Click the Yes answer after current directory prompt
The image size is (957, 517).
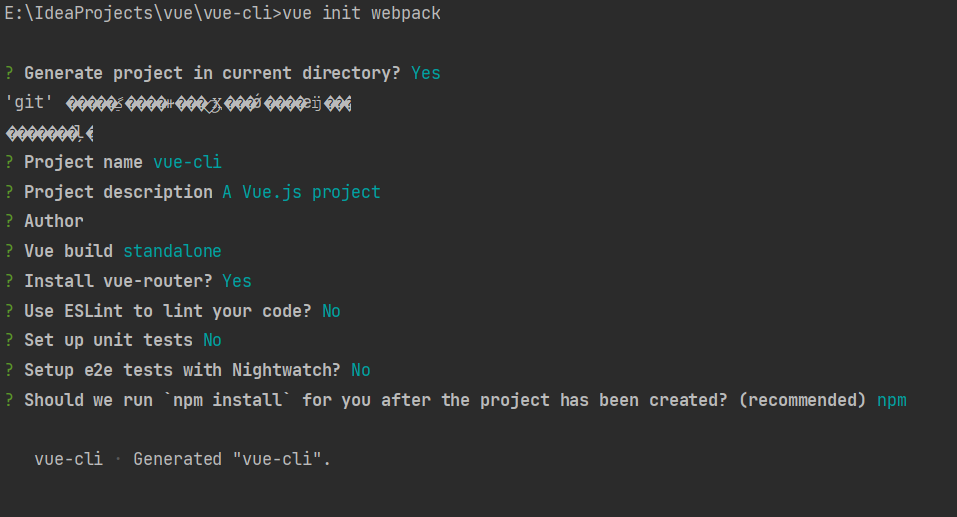point(425,73)
